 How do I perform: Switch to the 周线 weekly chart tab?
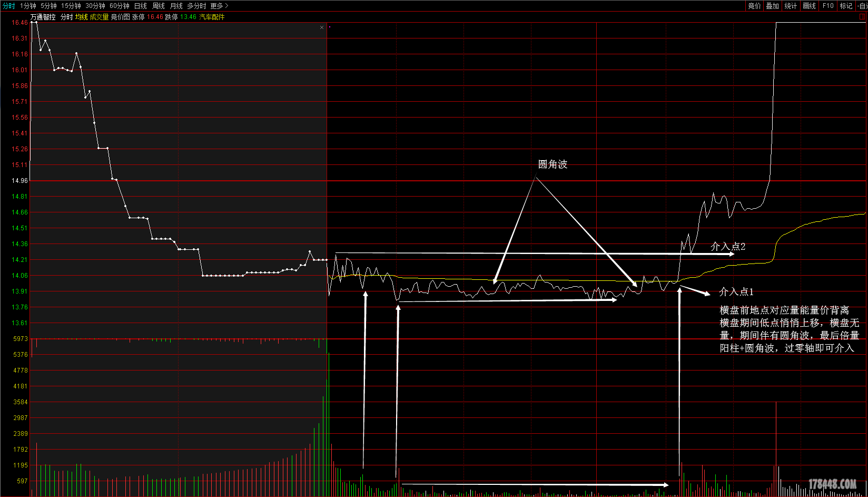pyautogui.click(x=159, y=6)
